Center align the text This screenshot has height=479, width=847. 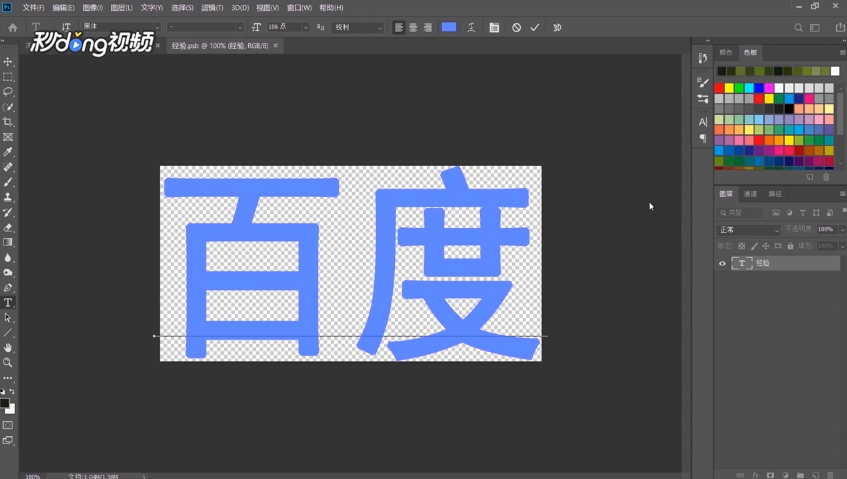[x=413, y=28]
